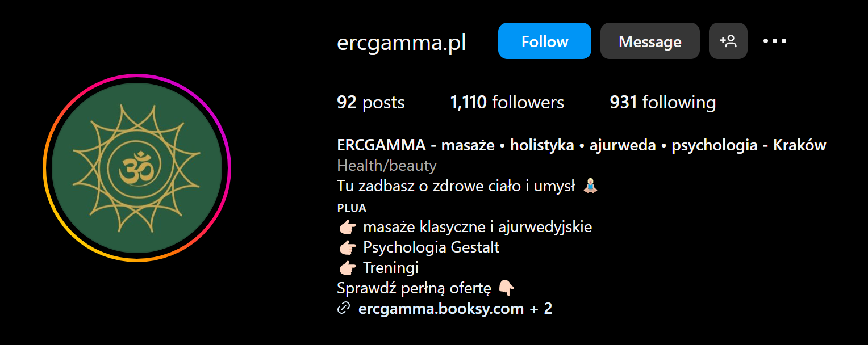
Task: Open the three-dots options menu
Action: point(775,41)
